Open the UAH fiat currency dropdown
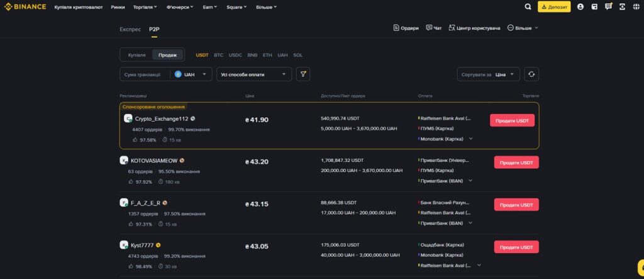The width and height of the screenshot is (644, 279). pyautogui.click(x=191, y=74)
